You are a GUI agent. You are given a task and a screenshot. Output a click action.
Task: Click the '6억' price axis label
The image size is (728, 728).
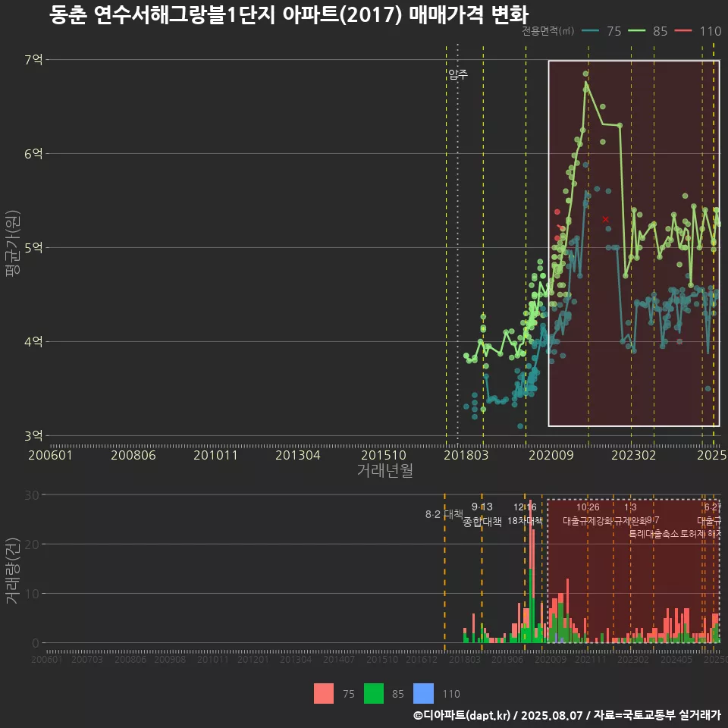click(x=33, y=154)
